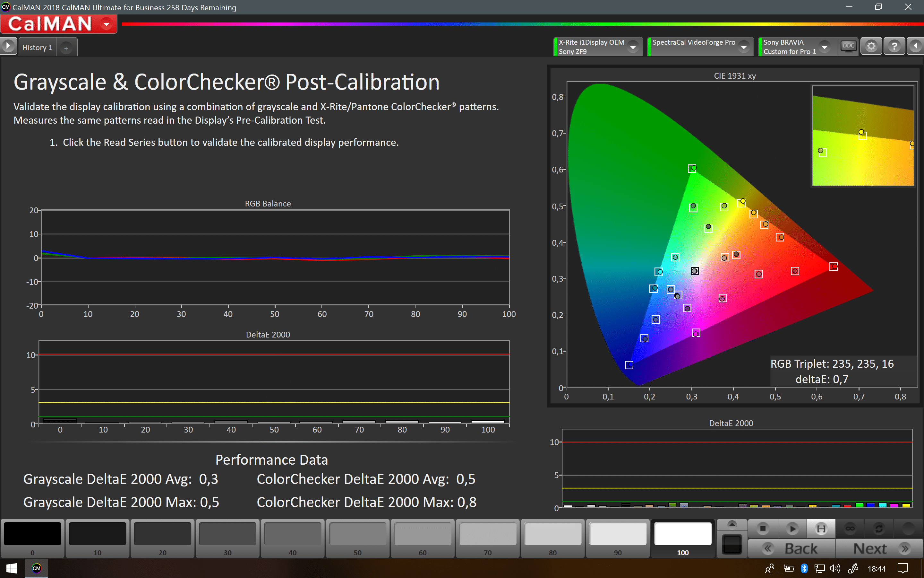Screen dimensions: 924x578
Task: Select the 70 percent gray swatch
Action: 488,538
